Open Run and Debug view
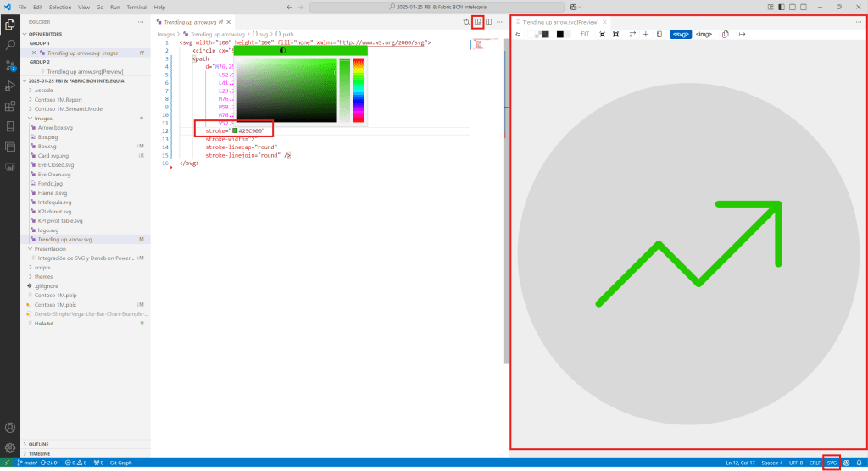The height and width of the screenshot is (471, 868). click(10, 85)
